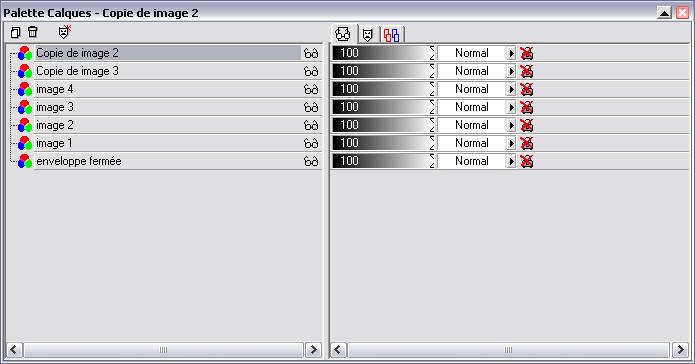Click RGB icon of image 4 layer

[x=25, y=89]
